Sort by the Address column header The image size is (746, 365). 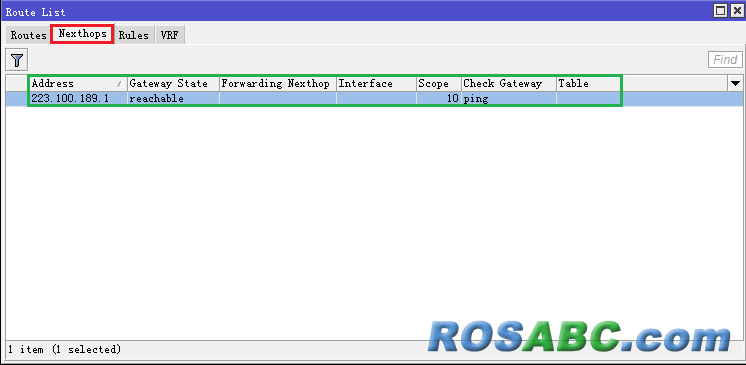[78, 84]
